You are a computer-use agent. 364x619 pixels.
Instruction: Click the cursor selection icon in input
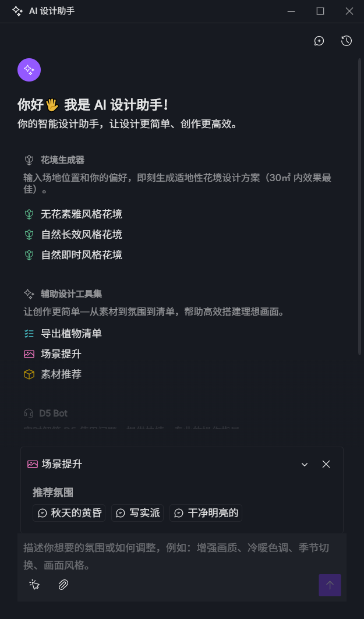coord(35,585)
